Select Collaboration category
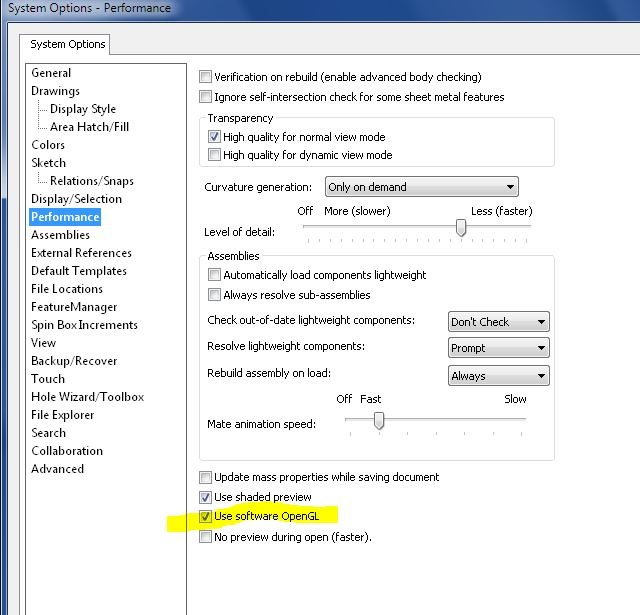 pos(67,451)
